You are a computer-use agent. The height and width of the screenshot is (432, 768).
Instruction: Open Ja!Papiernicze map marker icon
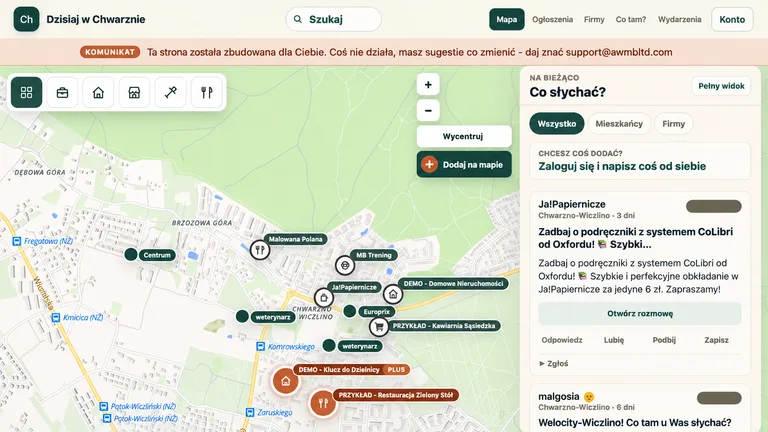click(324, 297)
